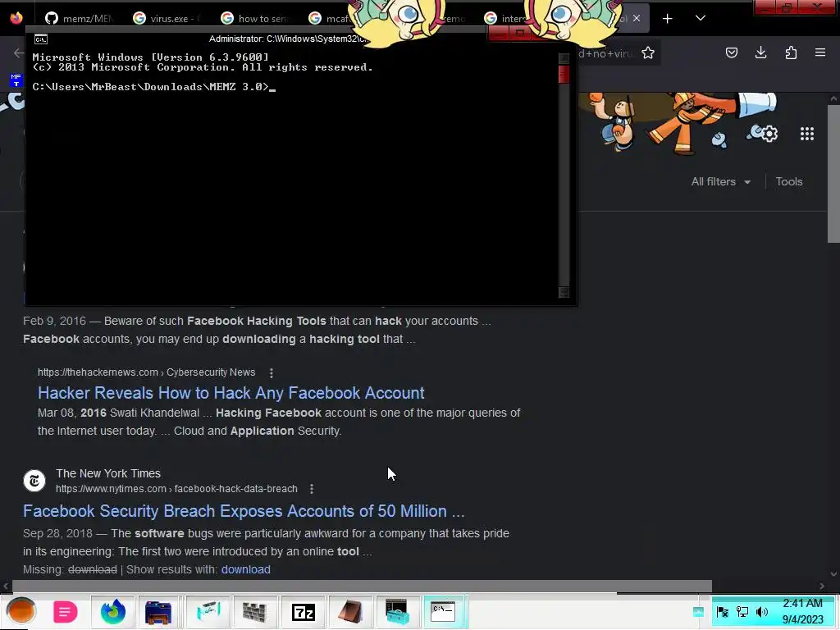Click the command prompt input line
The image size is (840, 630).
153,87
